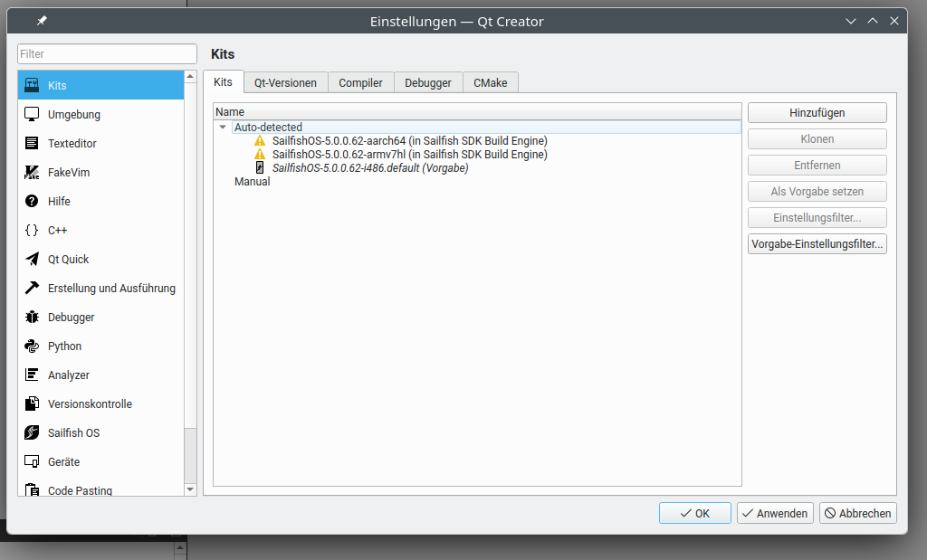Open Umgebung settings via monitor icon
927x560 pixels.
[x=32, y=115]
